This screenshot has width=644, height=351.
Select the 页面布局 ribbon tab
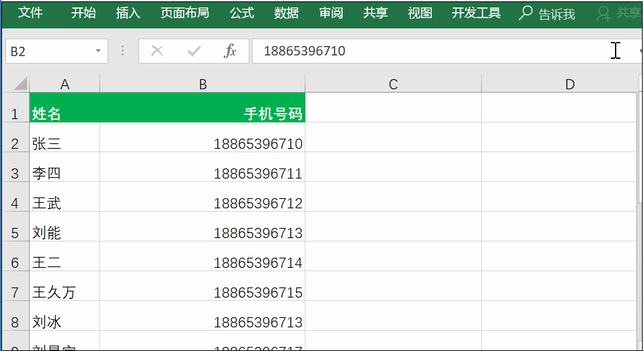[185, 13]
